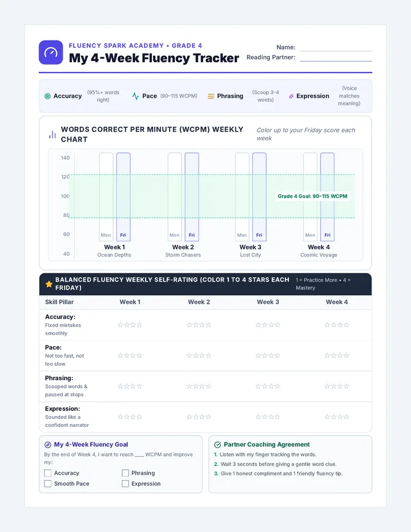The width and height of the screenshot is (411, 532).
Task: Click 'FLUENCY SPARK ACADEMY • GRADE 4' heading
Action: (x=135, y=46)
